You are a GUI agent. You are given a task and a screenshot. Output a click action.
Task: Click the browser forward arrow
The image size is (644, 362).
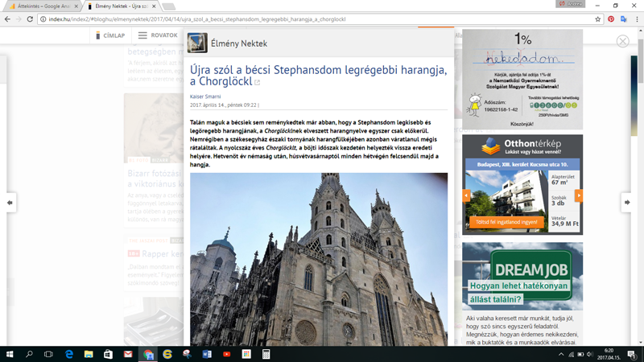coord(19,19)
